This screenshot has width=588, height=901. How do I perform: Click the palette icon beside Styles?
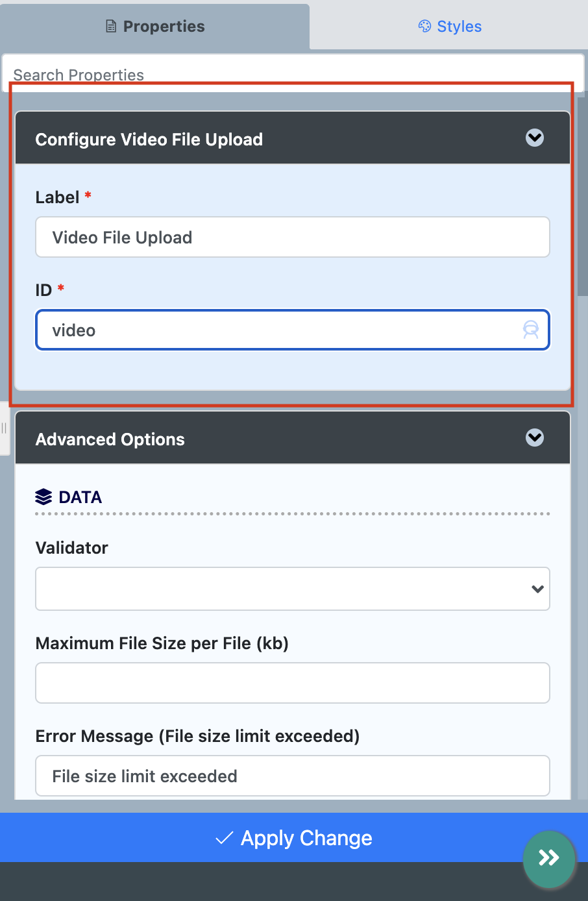click(x=424, y=27)
